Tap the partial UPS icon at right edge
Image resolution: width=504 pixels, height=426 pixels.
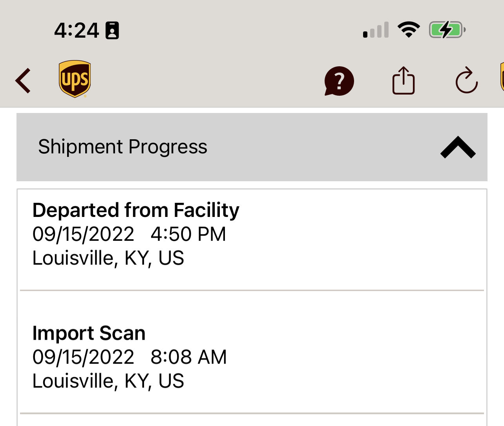(502, 78)
